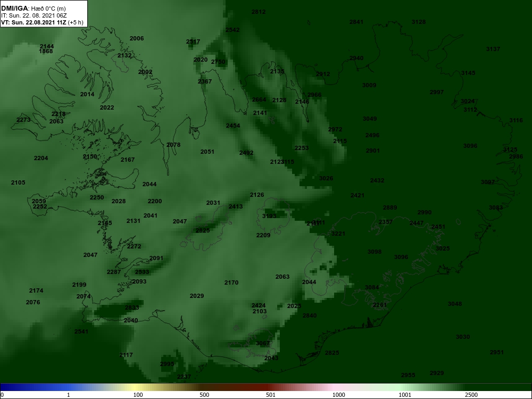Click the map value 2117

(x=126, y=355)
